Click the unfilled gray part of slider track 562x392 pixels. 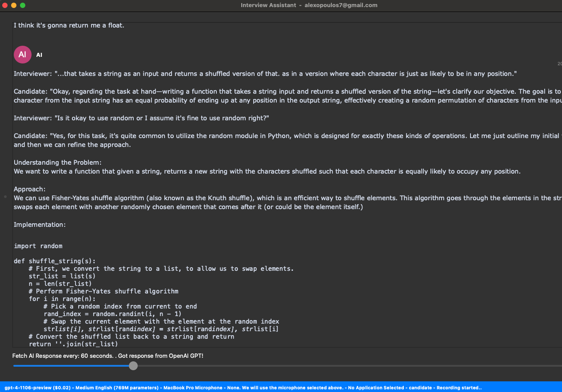pyautogui.click(x=347, y=366)
